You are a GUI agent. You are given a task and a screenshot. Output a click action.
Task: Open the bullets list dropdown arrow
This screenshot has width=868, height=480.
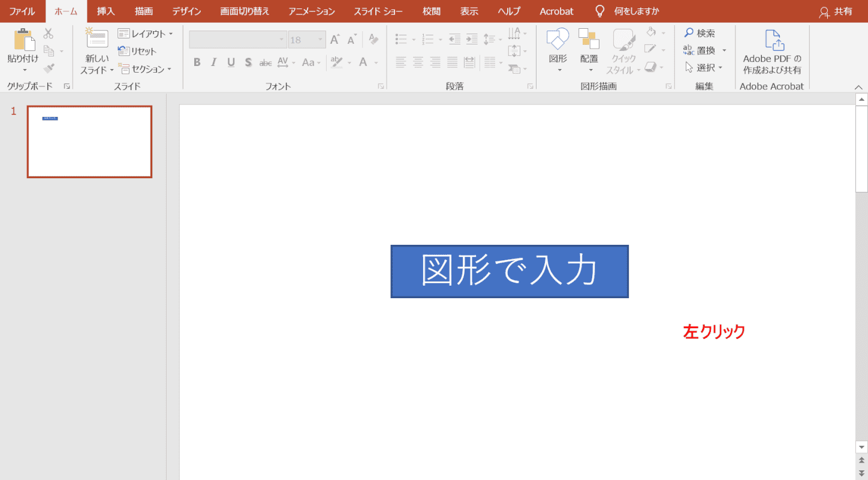click(414, 40)
